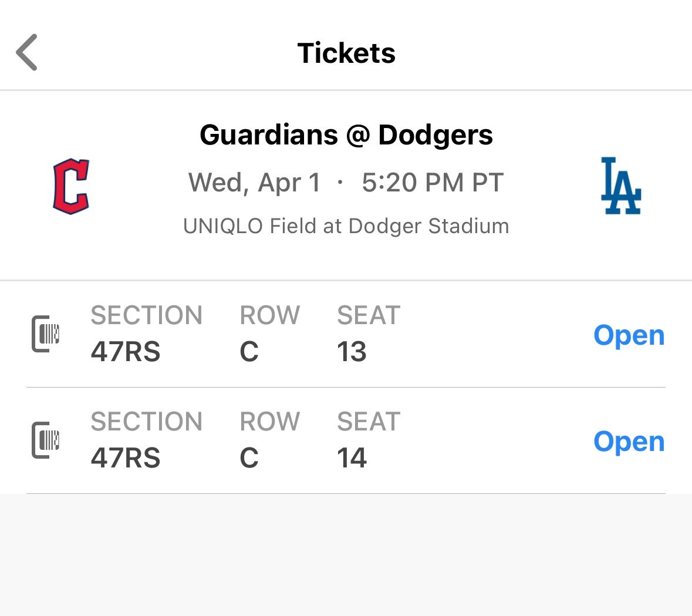Click the empty gray area below tickets
This screenshot has width=692, height=616.
point(346,555)
